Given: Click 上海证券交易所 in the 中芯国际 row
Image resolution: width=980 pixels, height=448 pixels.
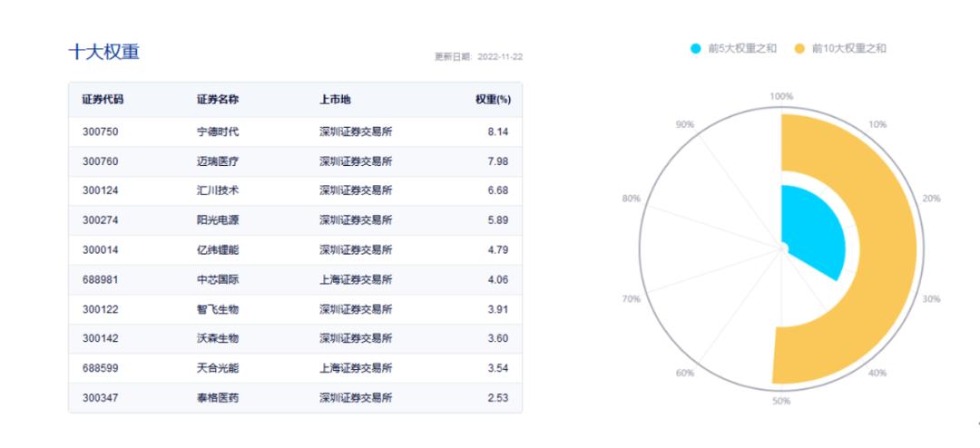Looking at the screenshot, I should click(356, 279).
